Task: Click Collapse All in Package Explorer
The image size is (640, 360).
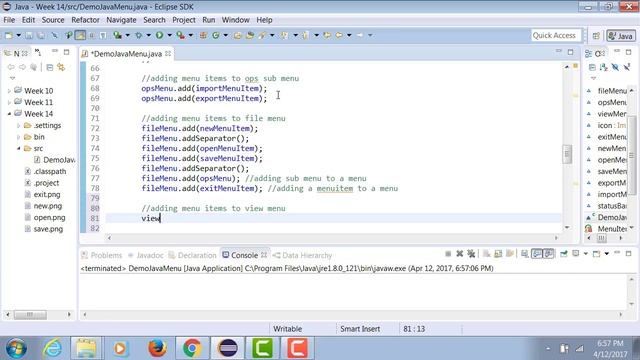Action: point(49,67)
